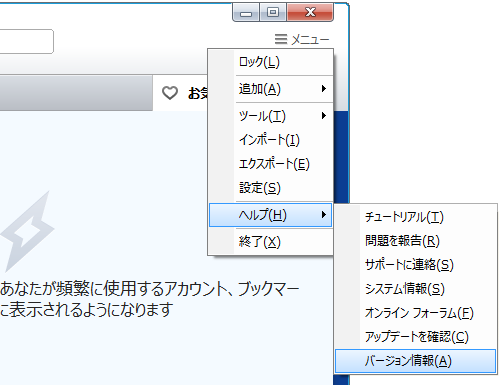Close the window with the red X

310,13
